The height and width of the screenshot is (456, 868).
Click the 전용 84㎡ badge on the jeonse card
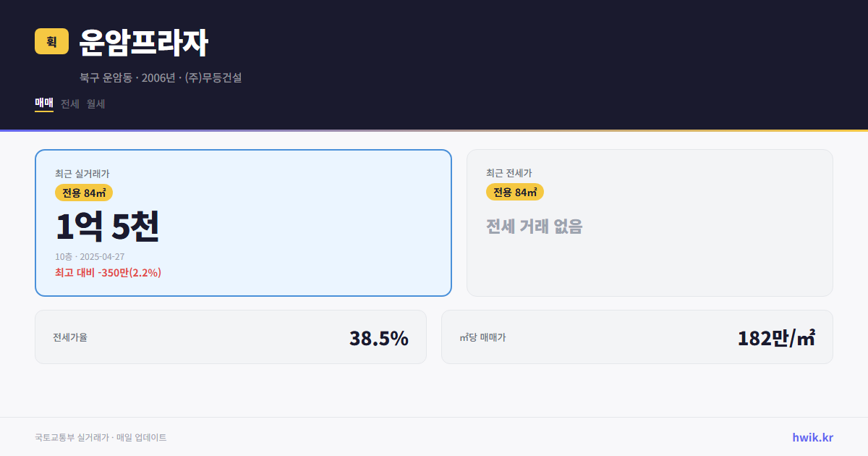coord(515,192)
